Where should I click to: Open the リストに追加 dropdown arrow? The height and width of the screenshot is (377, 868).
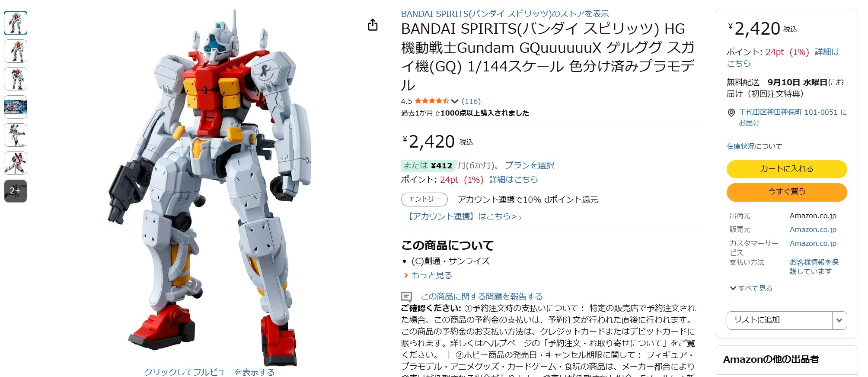point(839,320)
